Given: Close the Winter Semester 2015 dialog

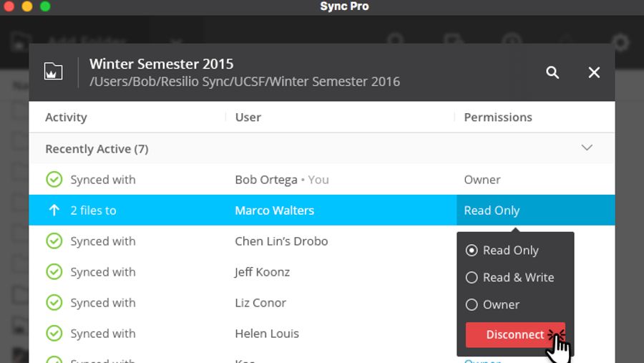Looking at the screenshot, I should click(594, 72).
